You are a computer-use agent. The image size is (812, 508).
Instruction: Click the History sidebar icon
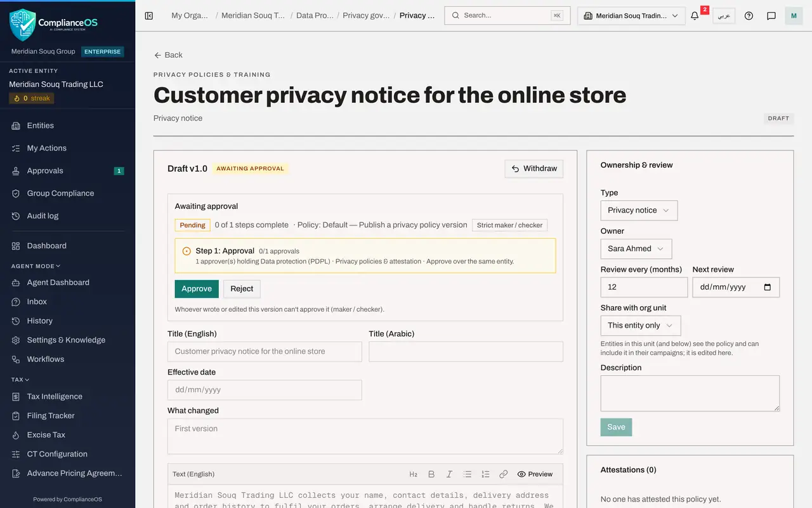point(16,321)
